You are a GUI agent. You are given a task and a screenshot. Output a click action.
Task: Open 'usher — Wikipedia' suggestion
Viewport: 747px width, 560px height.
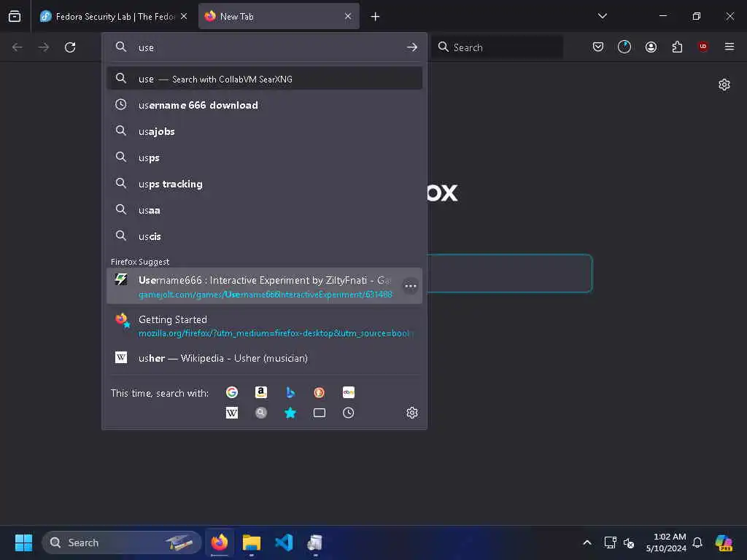tap(264, 358)
